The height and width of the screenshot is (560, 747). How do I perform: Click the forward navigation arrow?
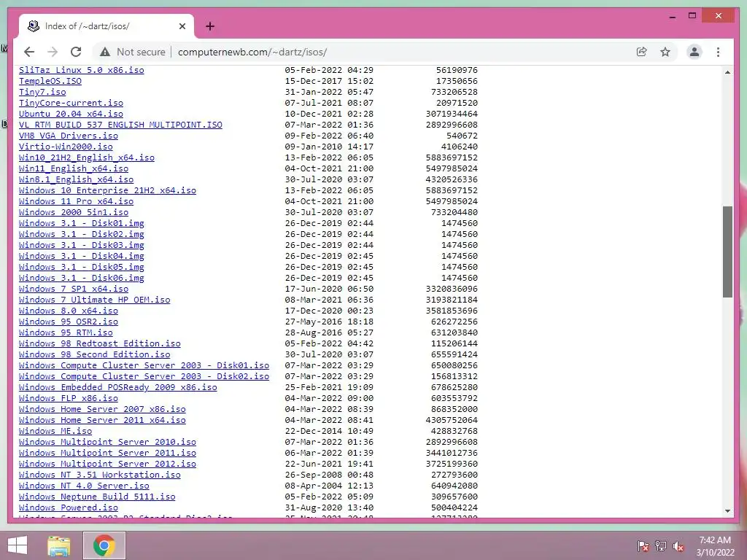coord(53,52)
